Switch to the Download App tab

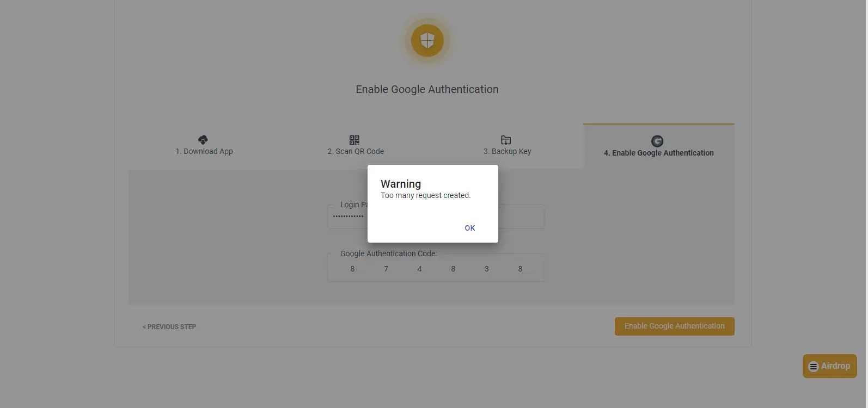point(204,146)
